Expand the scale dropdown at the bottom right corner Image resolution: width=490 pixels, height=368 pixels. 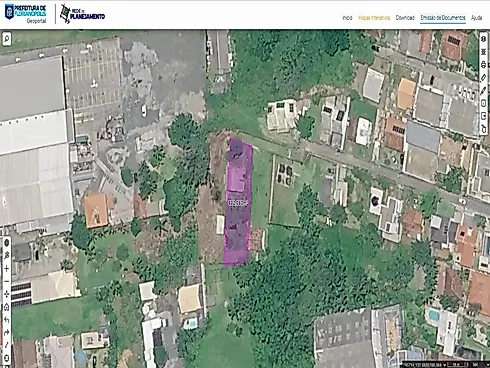tap(488, 365)
